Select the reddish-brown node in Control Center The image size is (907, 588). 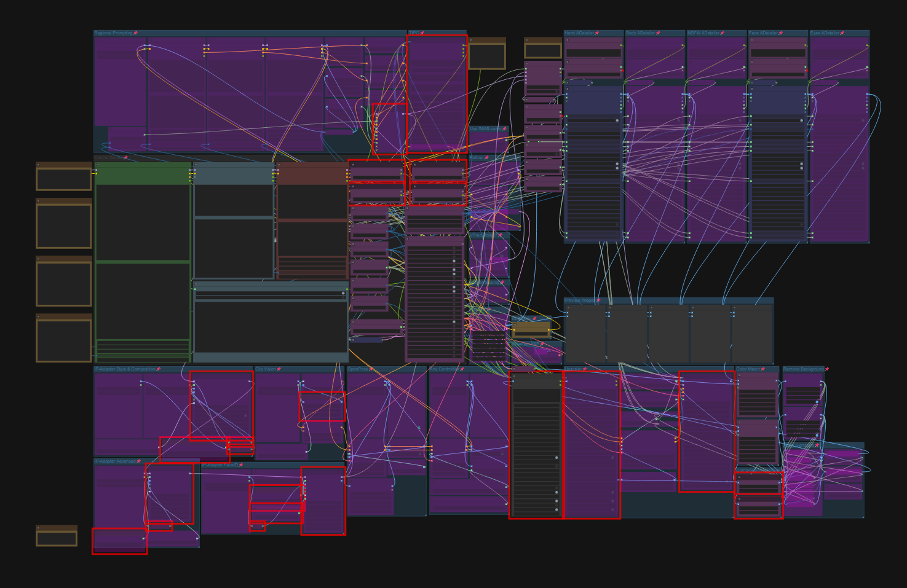point(312,221)
